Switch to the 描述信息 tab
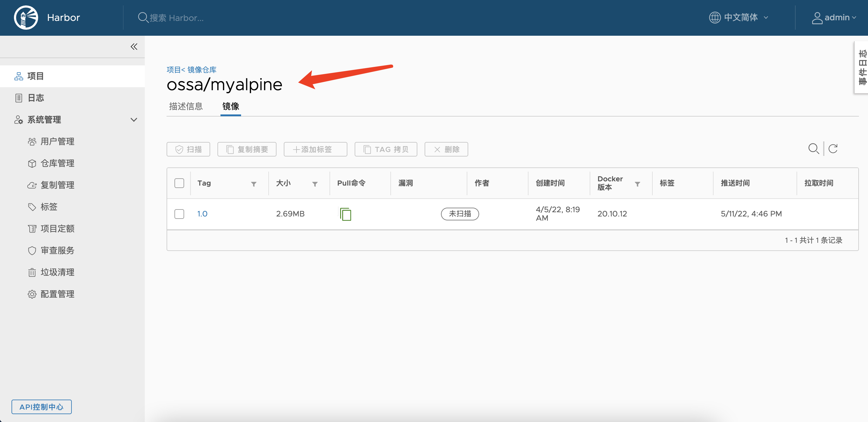Viewport: 868px width, 422px height. (x=186, y=107)
